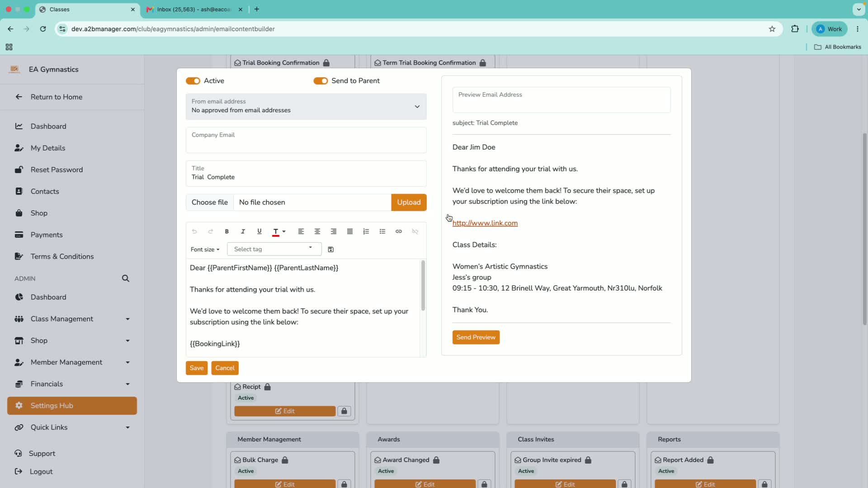Click the save template icon beside Select tag

point(330,249)
